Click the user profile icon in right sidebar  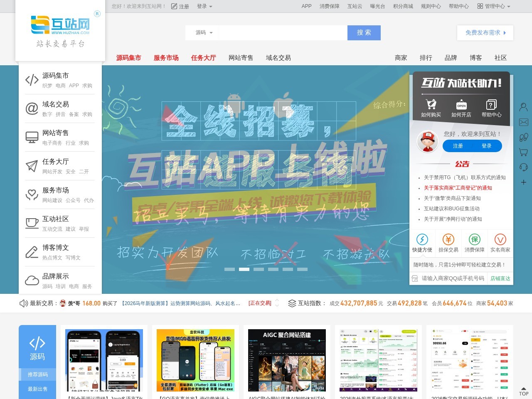pyautogui.click(x=523, y=107)
